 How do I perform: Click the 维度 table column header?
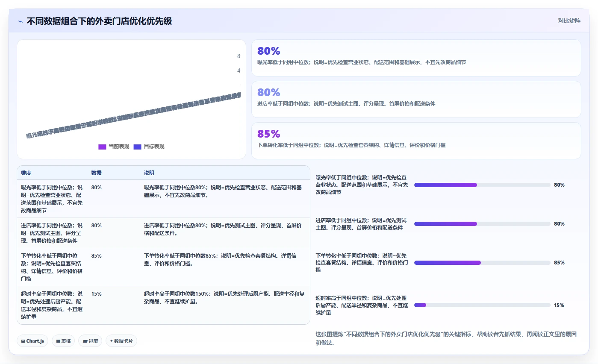26,173
